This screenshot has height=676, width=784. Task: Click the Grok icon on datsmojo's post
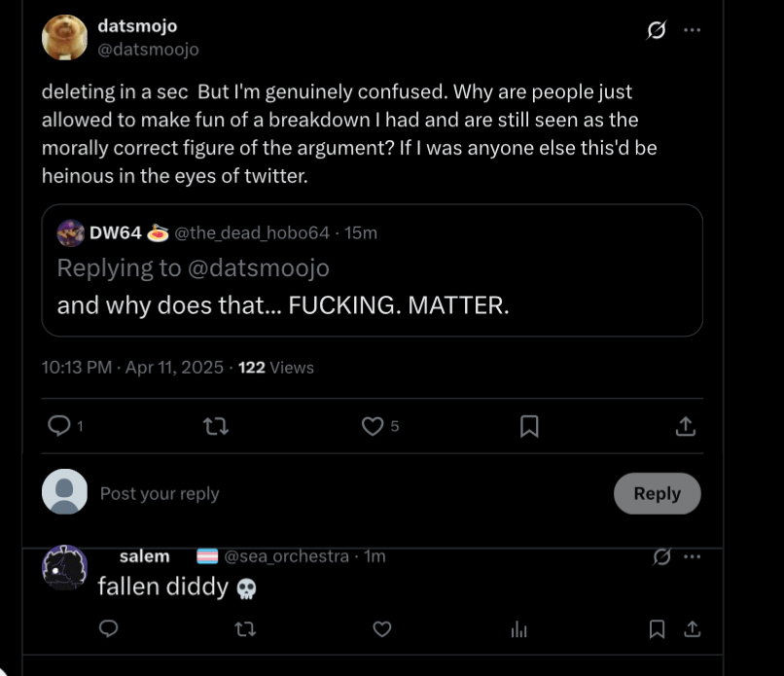[657, 29]
